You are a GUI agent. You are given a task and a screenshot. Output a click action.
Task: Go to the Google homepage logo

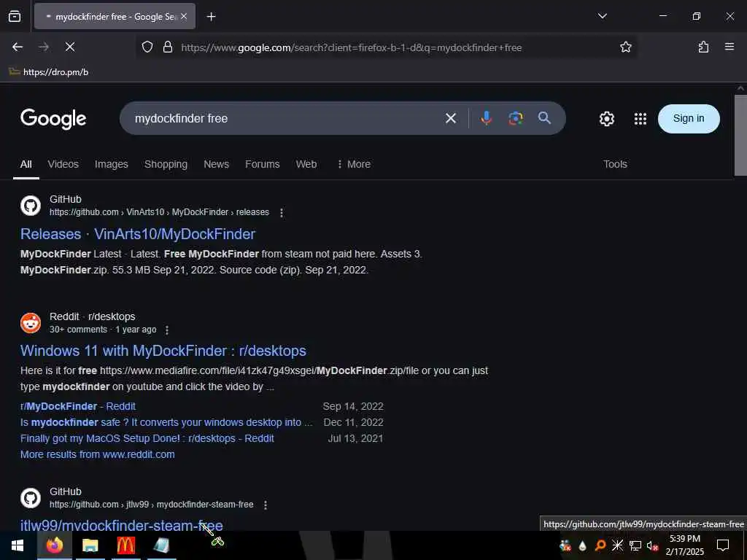[x=53, y=119]
